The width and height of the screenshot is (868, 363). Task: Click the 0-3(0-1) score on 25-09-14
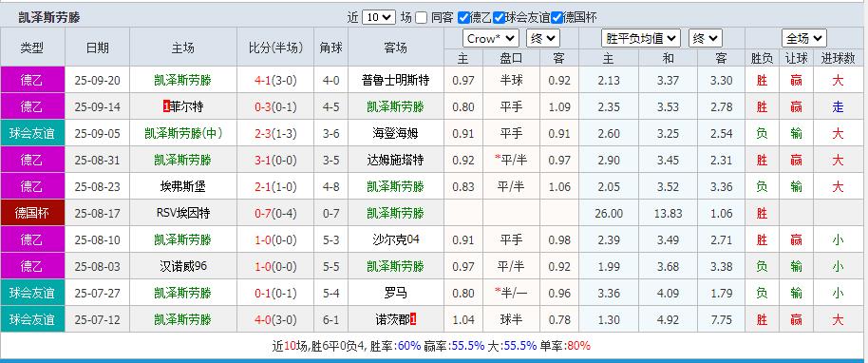[x=275, y=107]
